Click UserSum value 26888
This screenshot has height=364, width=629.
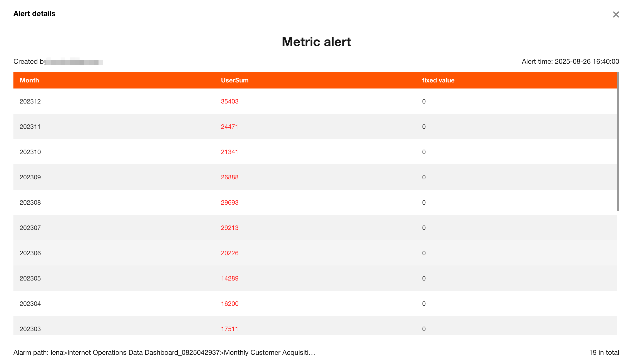tap(229, 177)
